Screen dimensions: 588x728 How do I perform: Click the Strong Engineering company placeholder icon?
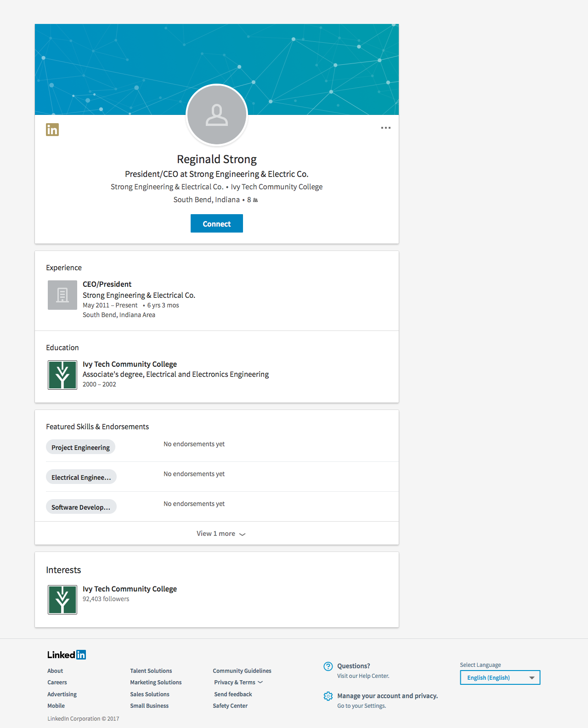tap(62, 295)
